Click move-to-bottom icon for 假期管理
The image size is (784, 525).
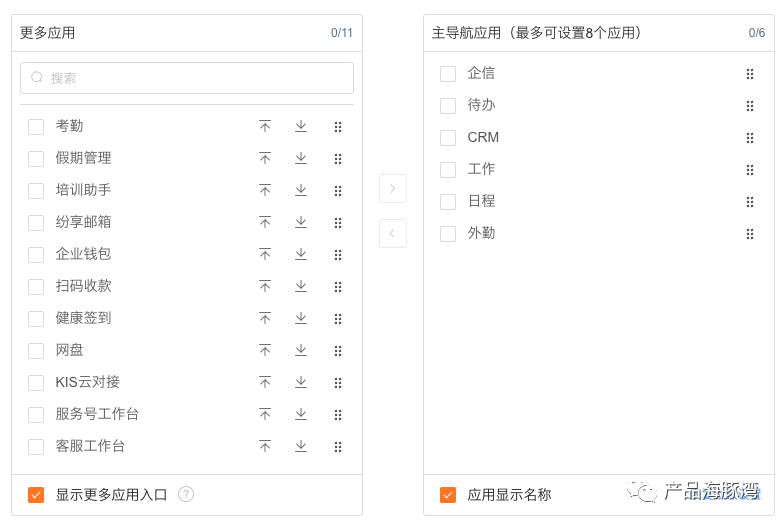pyautogui.click(x=301, y=158)
